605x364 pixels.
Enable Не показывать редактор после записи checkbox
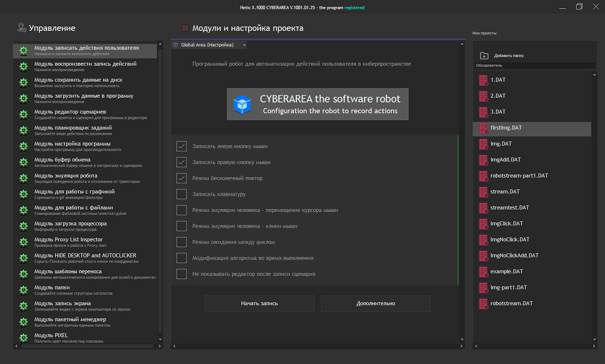pyautogui.click(x=181, y=274)
